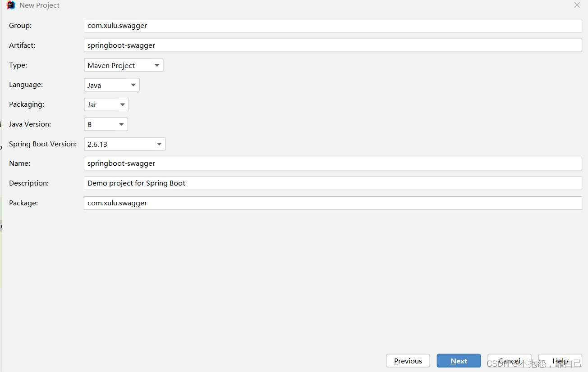Open the Packaging dropdown showing Jar
The height and width of the screenshot is (372, 588).
tap(106, 104)
